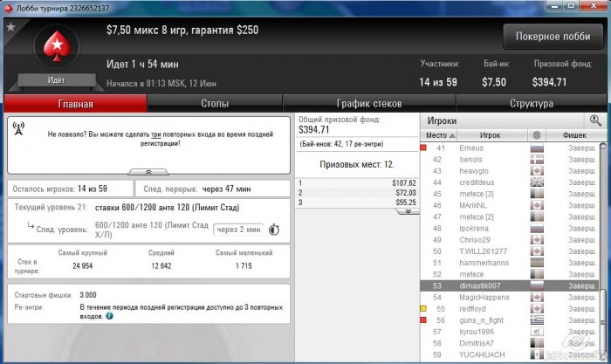Click the Идет status ribbon
This screenshot has width=611, height=364.
pyautogui.click(x=56, y=80)
